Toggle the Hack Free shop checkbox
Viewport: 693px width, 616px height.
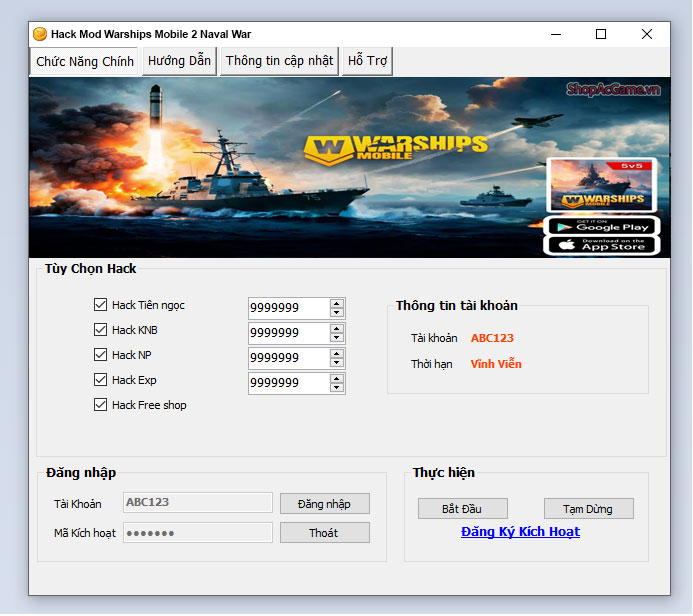(100, 405)
